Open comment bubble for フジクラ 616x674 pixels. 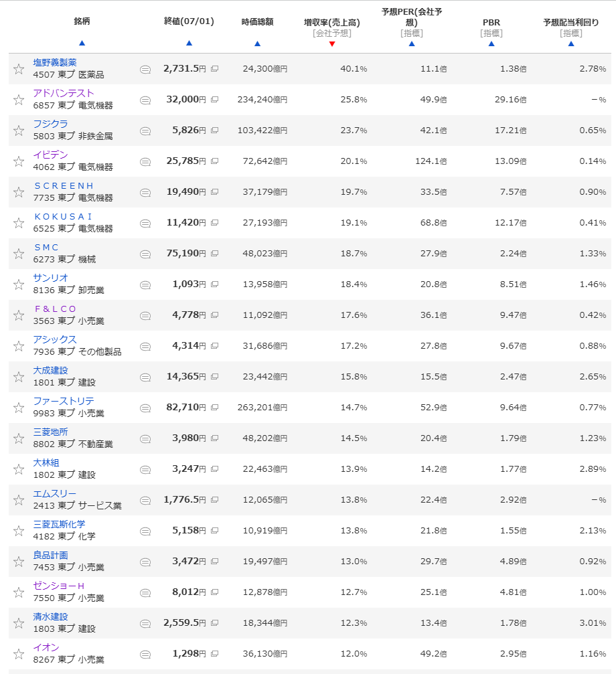[x=145, y=131]
